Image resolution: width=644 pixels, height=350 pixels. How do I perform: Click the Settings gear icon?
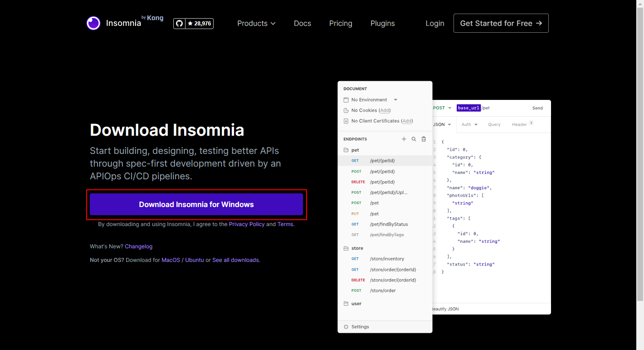coord(346,327)
